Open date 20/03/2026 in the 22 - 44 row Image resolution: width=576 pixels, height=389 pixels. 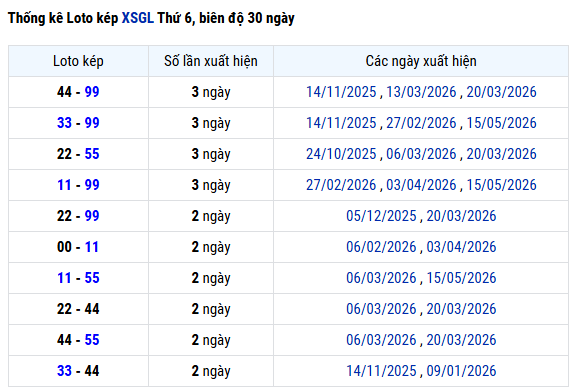(461, 309)
